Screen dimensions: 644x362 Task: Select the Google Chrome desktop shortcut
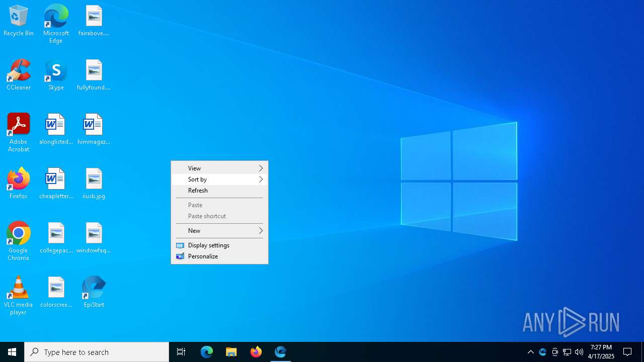pos(19,241)
